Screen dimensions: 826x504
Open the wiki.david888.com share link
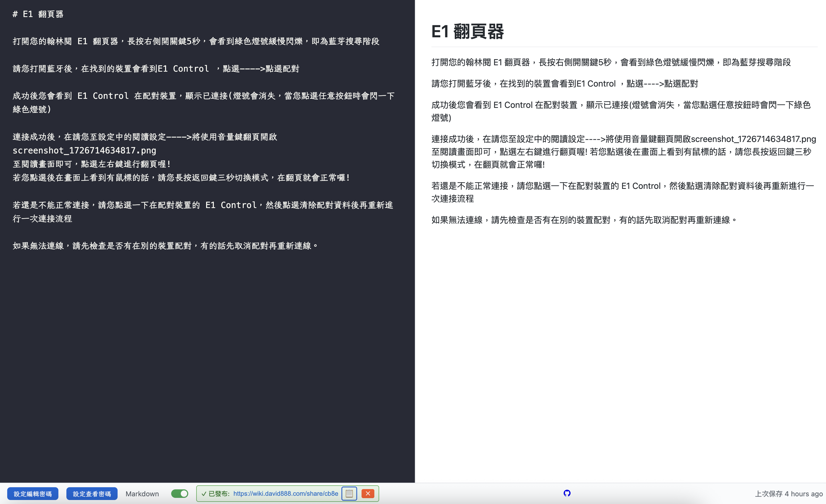(286, 493)
